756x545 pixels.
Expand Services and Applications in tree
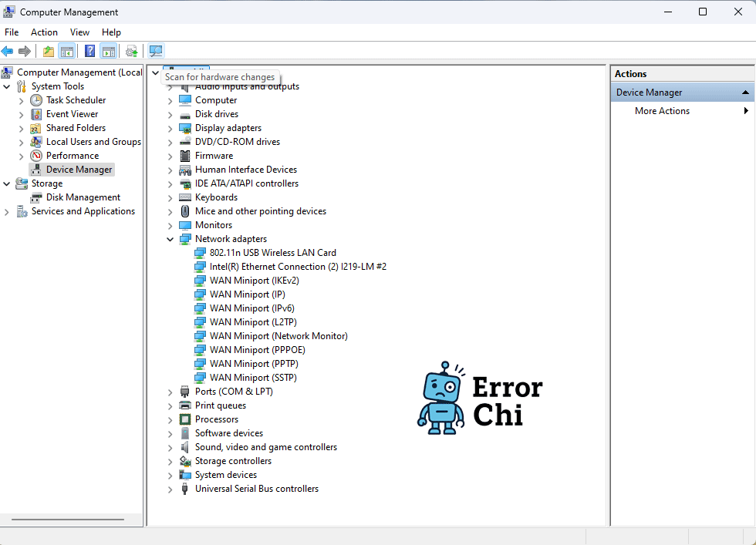click(x=7, y=212)
